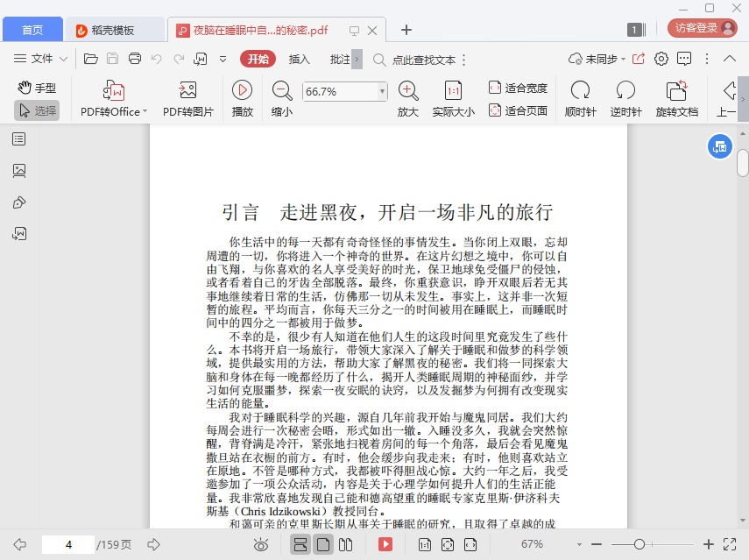Toggle the 手型 hand tool
749x560 pixels.
coord(37,88)
